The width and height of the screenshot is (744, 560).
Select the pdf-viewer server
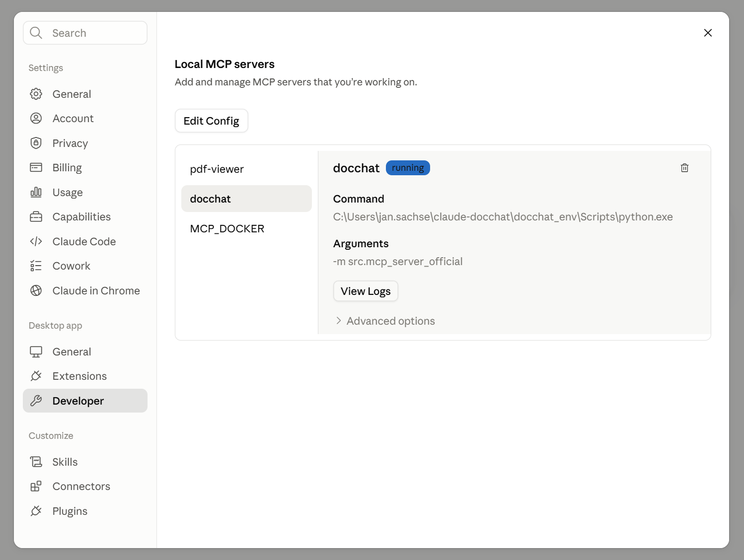tap(246, 169)
